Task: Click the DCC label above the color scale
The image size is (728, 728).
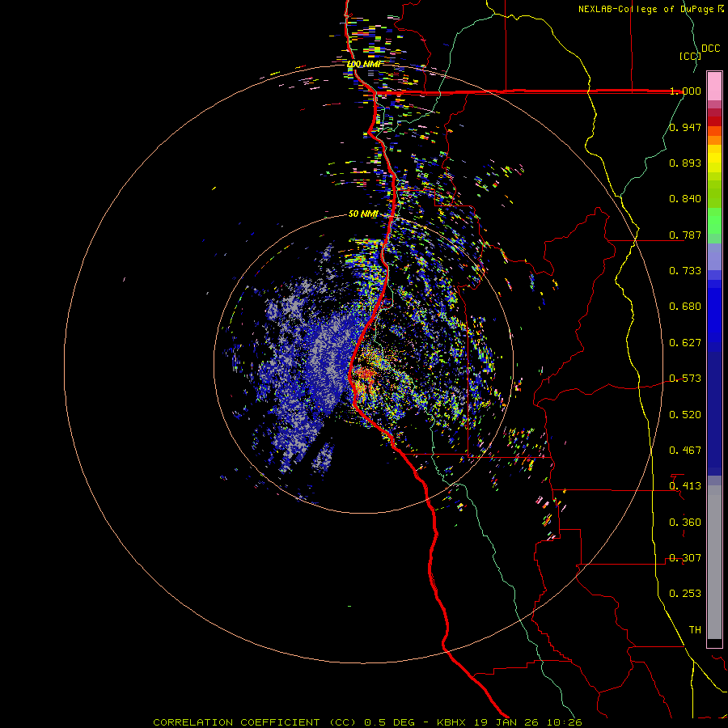Action: [710, 49]
